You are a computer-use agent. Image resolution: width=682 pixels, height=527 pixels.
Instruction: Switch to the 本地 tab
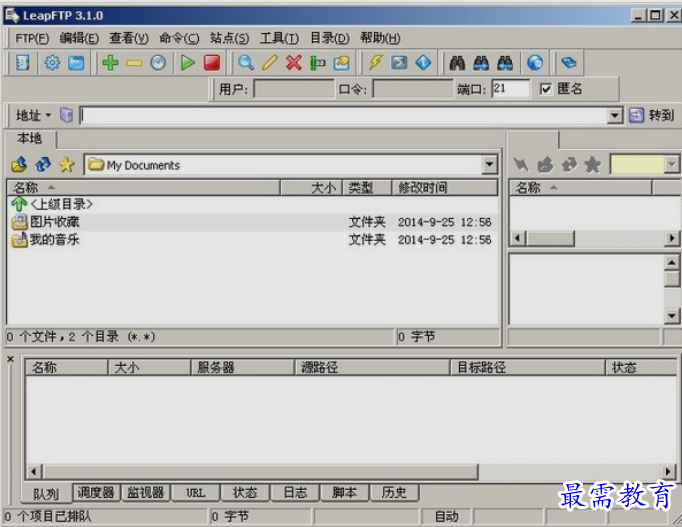tap(30, 139)
